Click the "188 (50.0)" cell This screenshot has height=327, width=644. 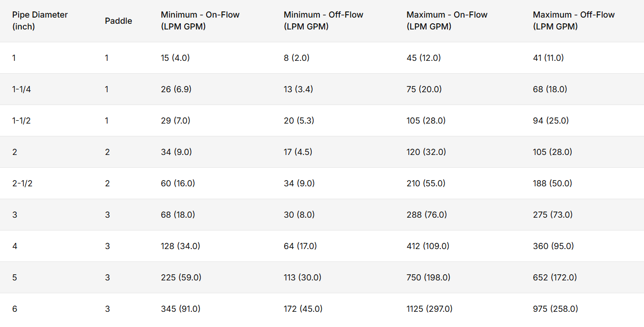click(x=553, y=183)
